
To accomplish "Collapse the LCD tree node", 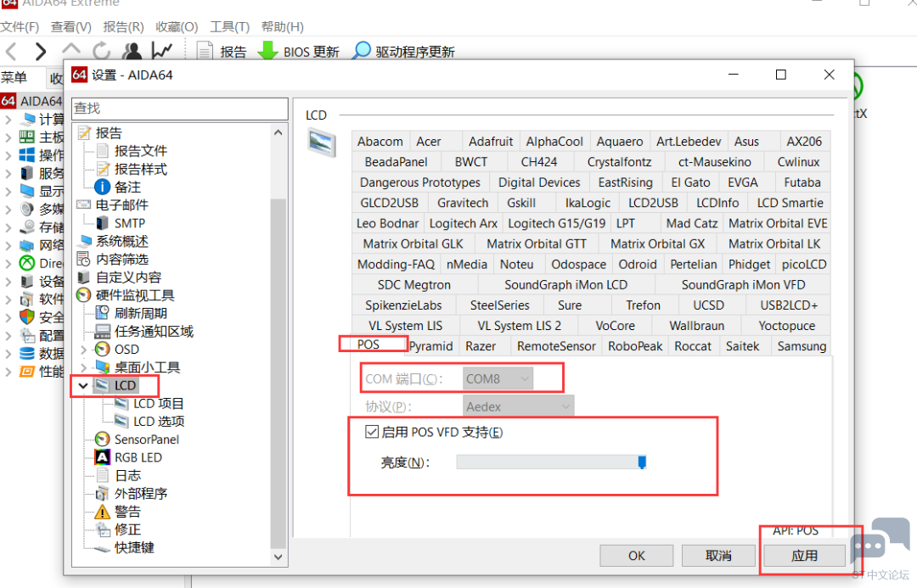I will click(x=83, y=386).
